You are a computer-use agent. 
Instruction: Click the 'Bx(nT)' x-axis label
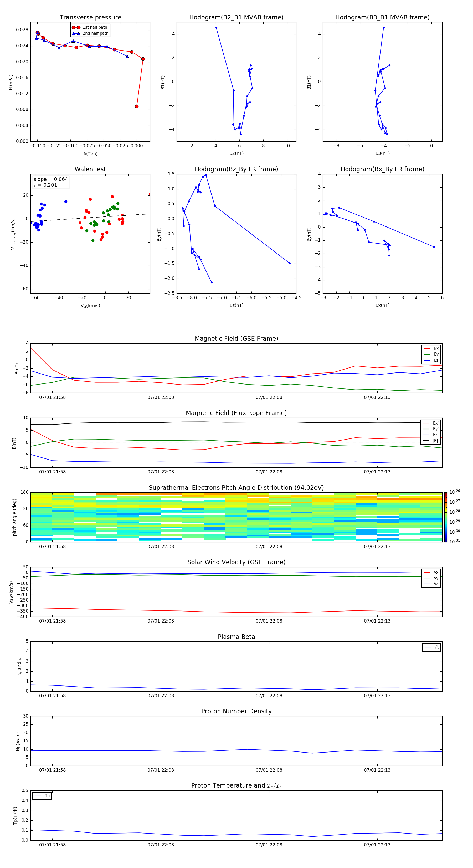coord(382,305)
